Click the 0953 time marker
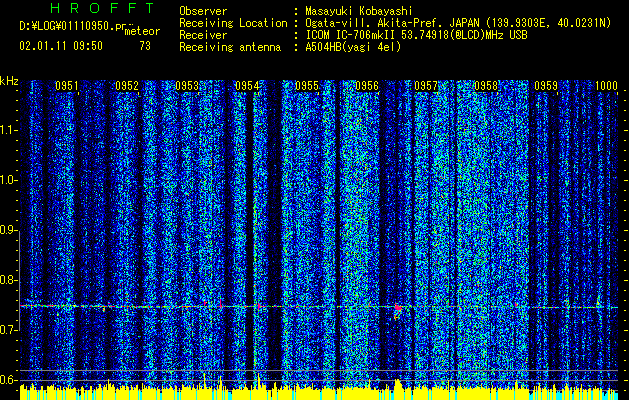 point(187,85)
